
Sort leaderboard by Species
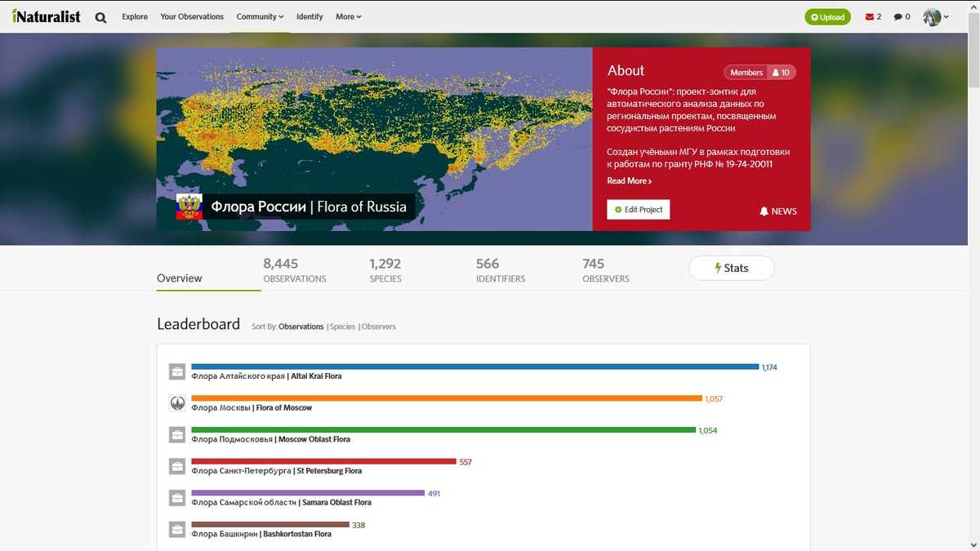point(342,327)
